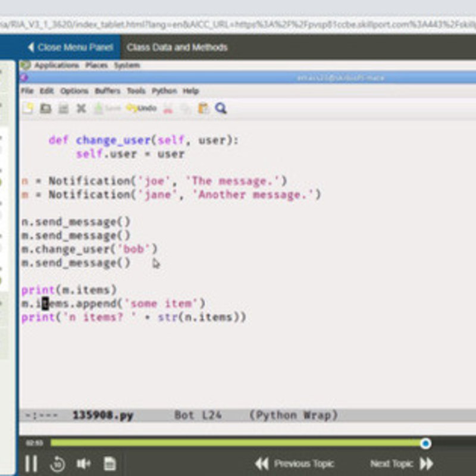The image size is (476, 476).
Task: Click the rewind 10 seconds icon
Action: pos(57,464)
